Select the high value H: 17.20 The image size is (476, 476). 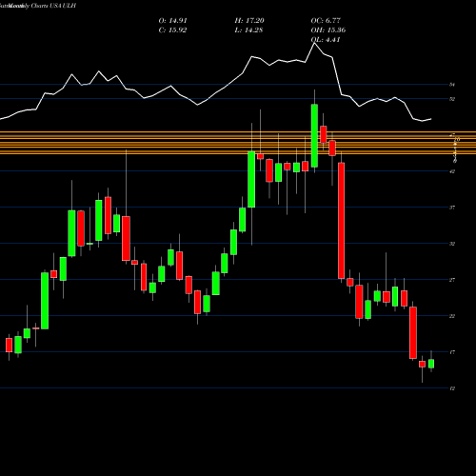[249, 21]
